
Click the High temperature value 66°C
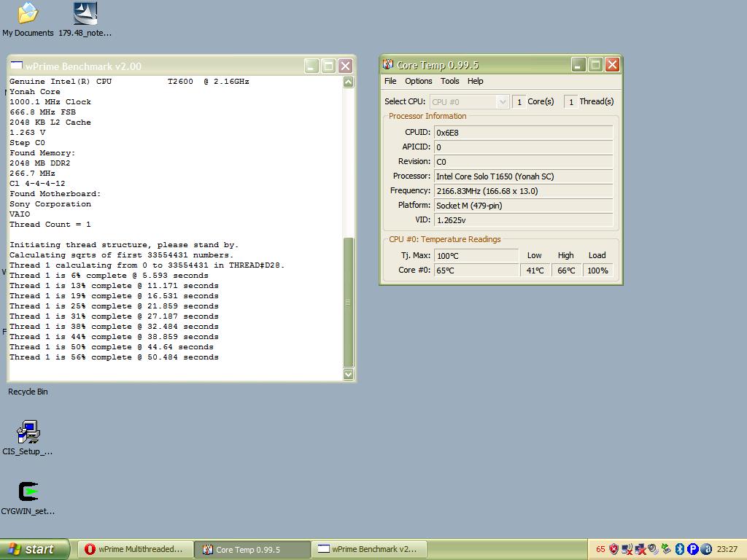point(566,271)
